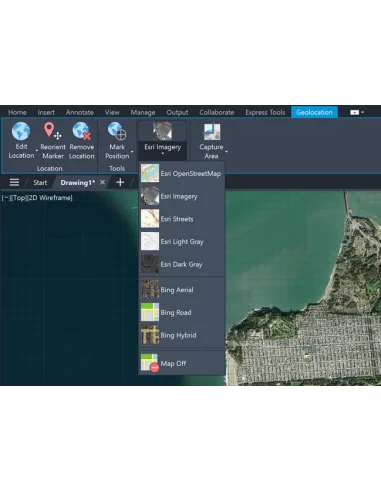The width and height of the screenshot is (381, 492).
Task: Click the Reorient Marker pin icon
Action: (53, 131)
